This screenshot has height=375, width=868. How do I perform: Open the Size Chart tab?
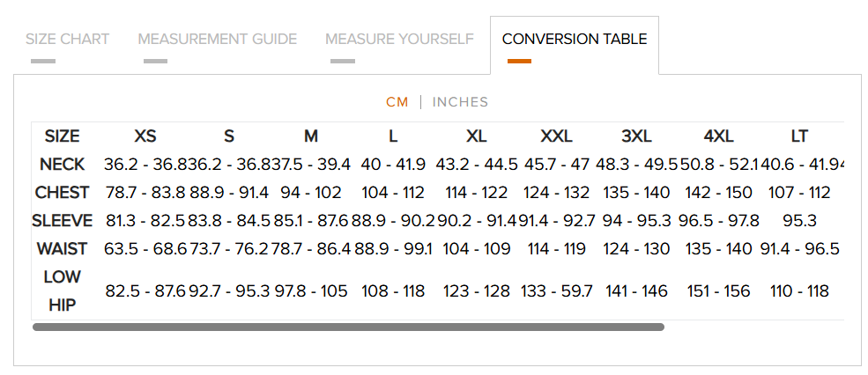[67, 39]
